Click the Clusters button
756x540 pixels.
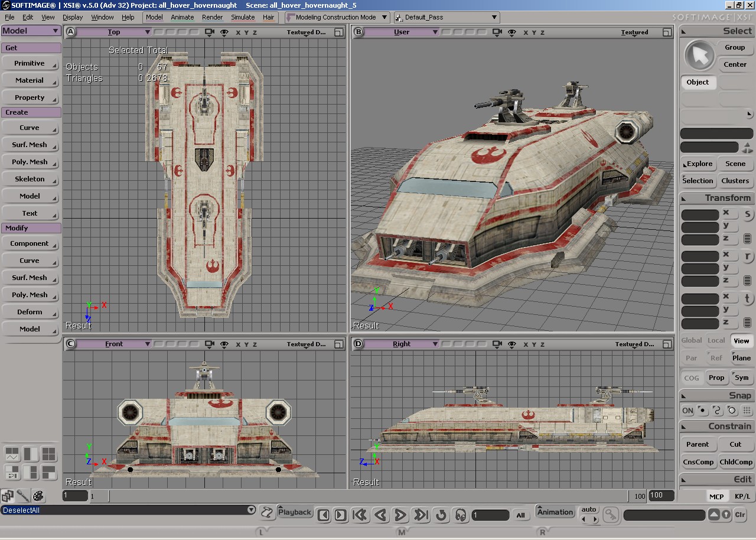point(735,181)
